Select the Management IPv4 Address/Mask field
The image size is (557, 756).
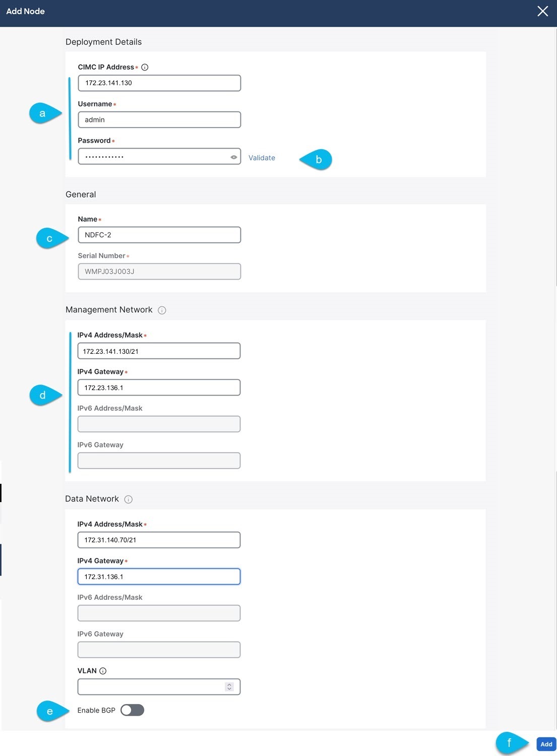point(159,351)
